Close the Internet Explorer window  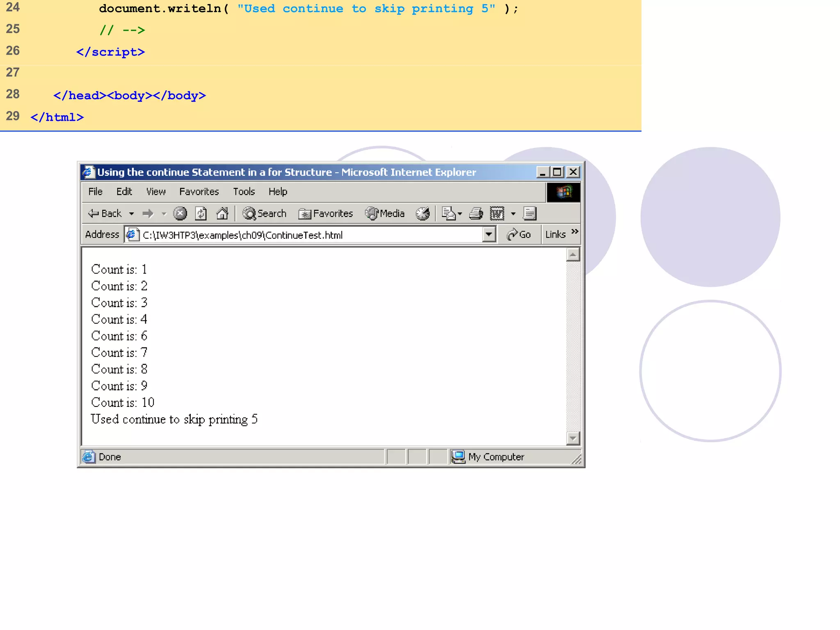pyautogui.click(x=573, y=172)
